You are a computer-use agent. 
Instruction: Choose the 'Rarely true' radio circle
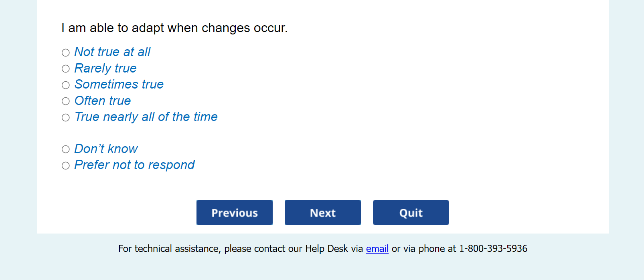pos(66,69)
